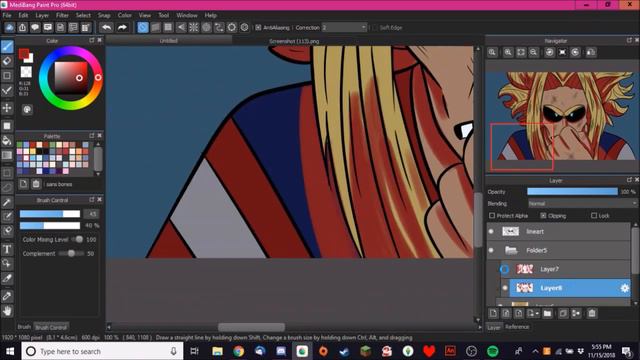Choose the Move tool
The height and width of the screenshot is (360, 640).
7,108
